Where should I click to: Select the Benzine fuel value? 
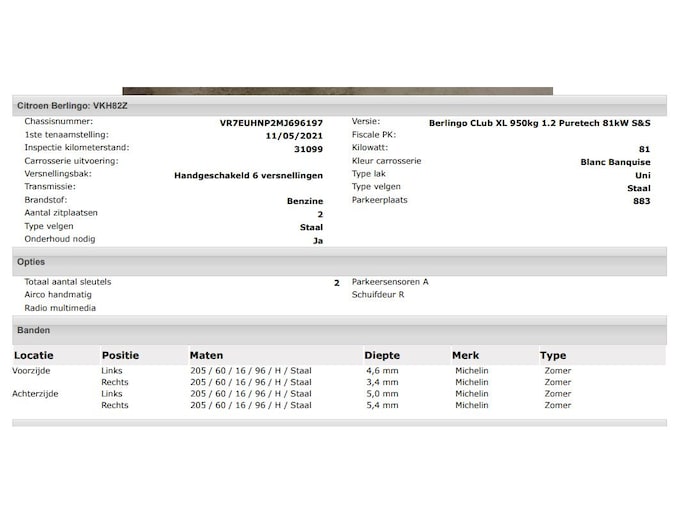click(305, 201)
